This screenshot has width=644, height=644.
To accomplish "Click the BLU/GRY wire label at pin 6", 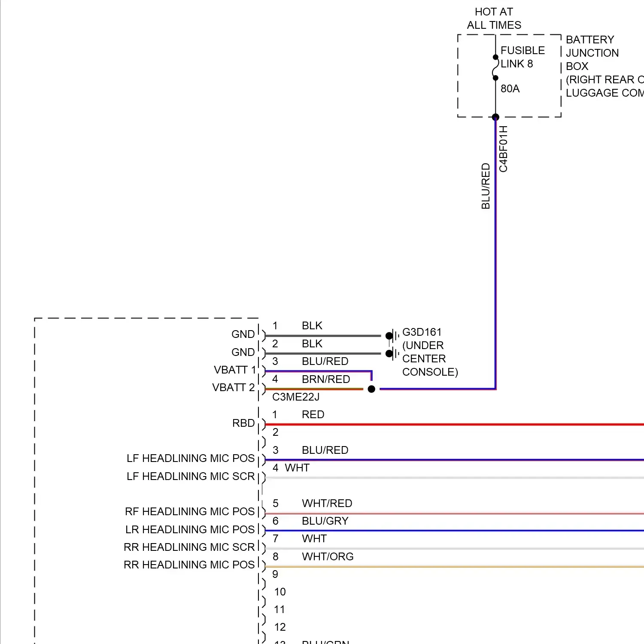I will tap(325, 521).
